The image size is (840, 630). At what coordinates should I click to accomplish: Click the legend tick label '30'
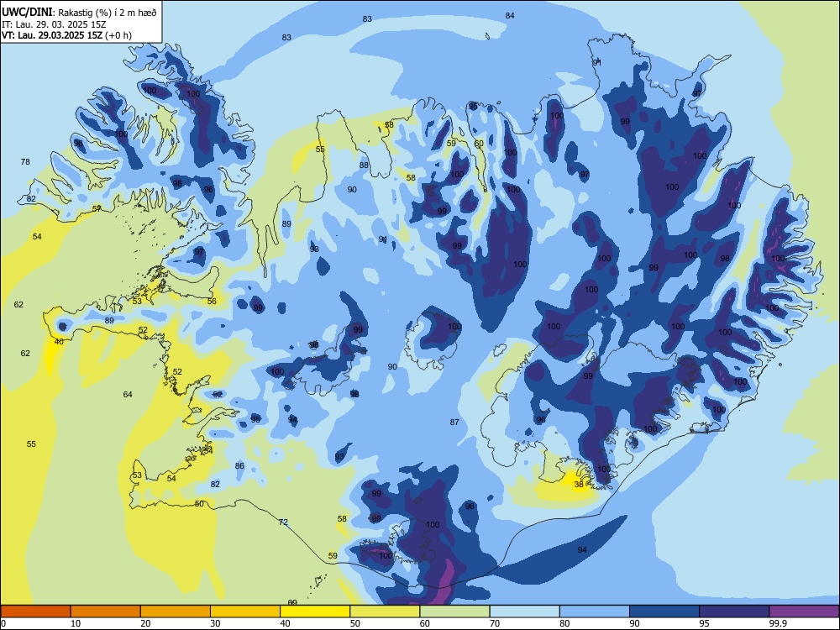(x=215, y=623)
